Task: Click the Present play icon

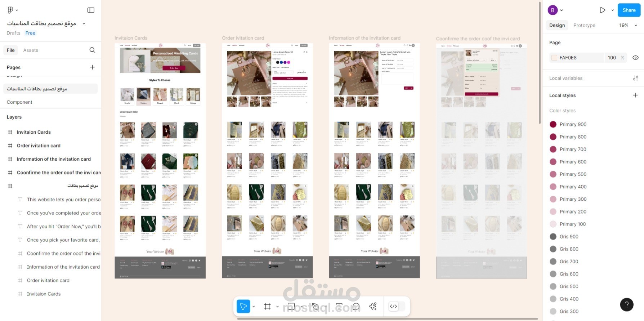Action: click(x=602, y=10)
